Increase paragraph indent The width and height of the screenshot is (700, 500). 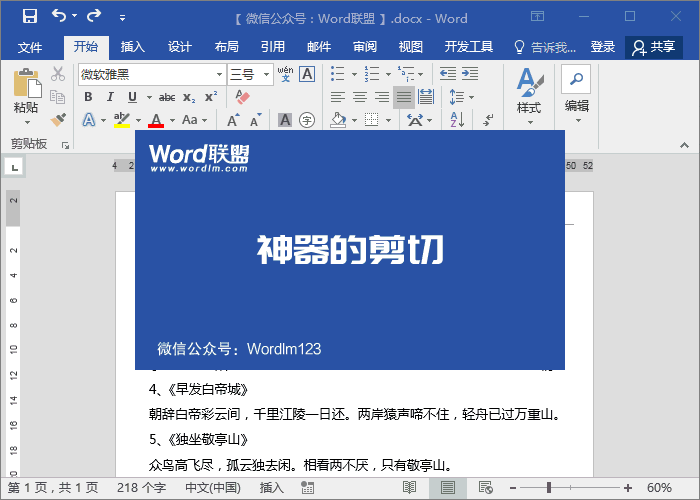[x=470, y=73]
